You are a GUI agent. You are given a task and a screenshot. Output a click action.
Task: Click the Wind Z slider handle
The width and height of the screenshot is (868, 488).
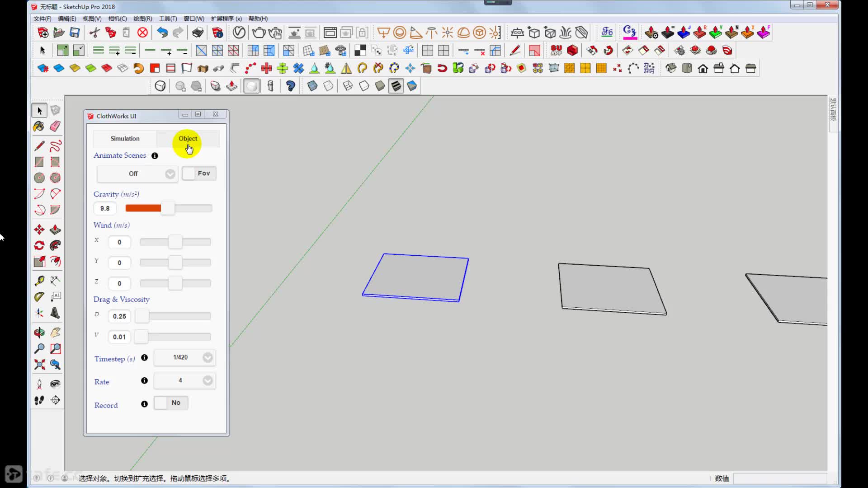coord(175,283)
